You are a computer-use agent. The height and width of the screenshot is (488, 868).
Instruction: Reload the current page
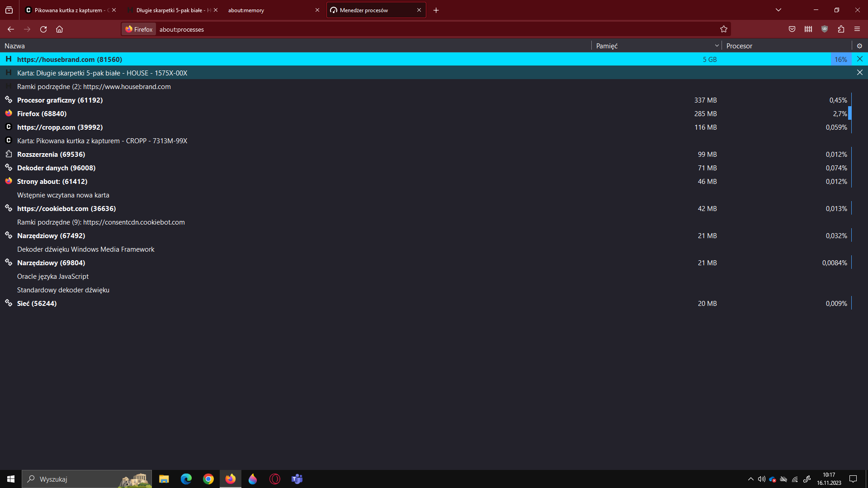click(x=43, y=29)
